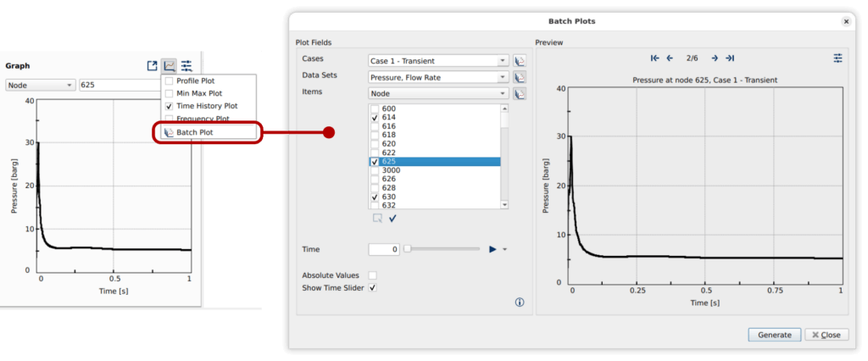Click the node list scrollbar

[x=504, y=156]
